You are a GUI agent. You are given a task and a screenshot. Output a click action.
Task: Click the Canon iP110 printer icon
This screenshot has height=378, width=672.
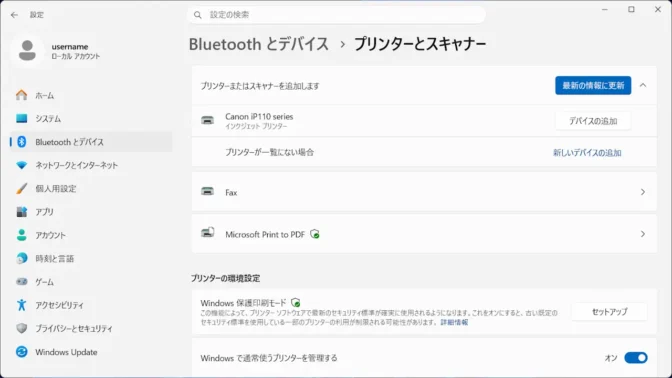(x=207, y=120)
